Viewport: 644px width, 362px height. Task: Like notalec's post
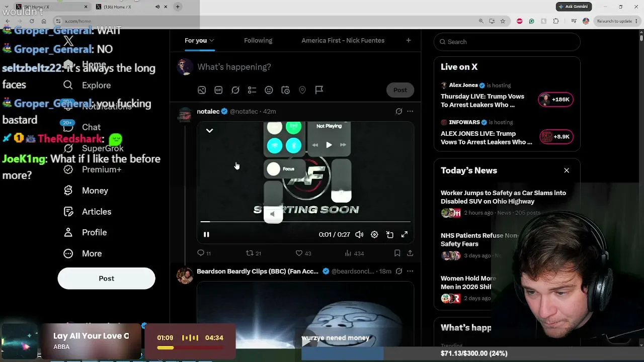pos(303,253)
